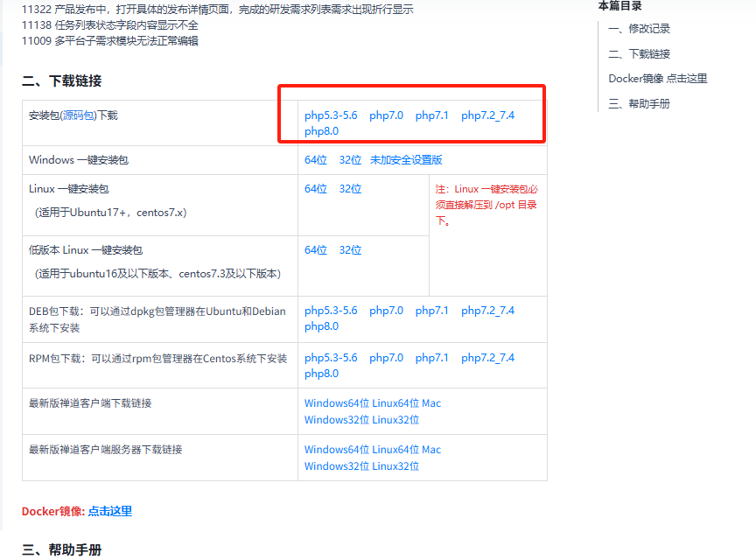
Task: Download php5.3-5.6 DEB package
Action: click(x=331, y=311)
